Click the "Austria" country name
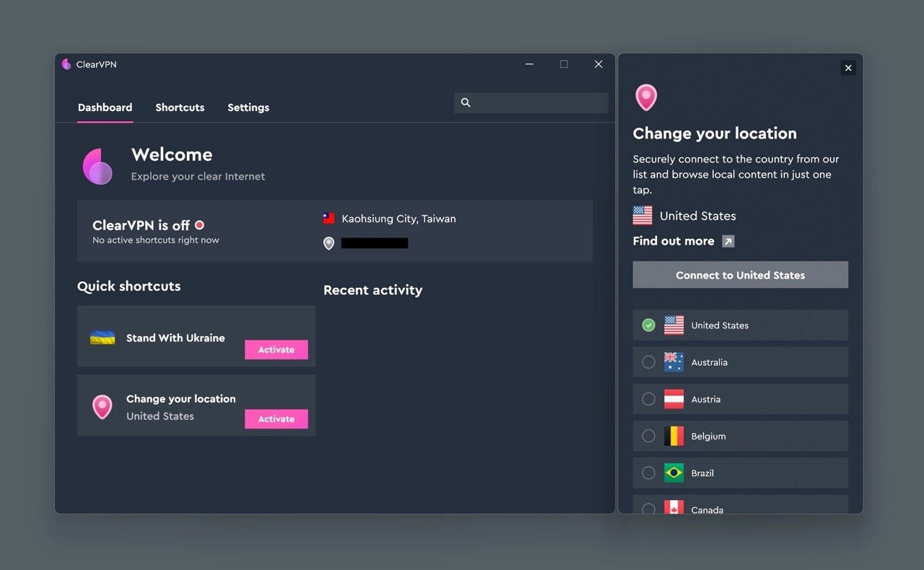Image resolution: width=924 pixels, height=570 pixels. pos(706,399)
